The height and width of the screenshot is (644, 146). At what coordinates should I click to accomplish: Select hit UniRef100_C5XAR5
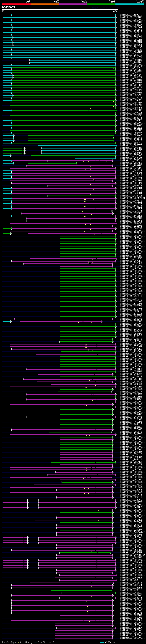131,120
